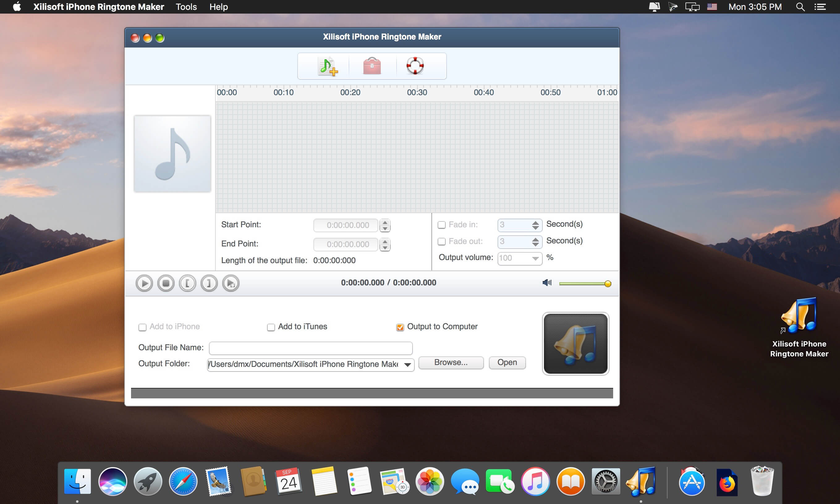Stop playback with the Stop button
Screen dimensions: 840x504
pyautogui.click(x=166, y=283)
